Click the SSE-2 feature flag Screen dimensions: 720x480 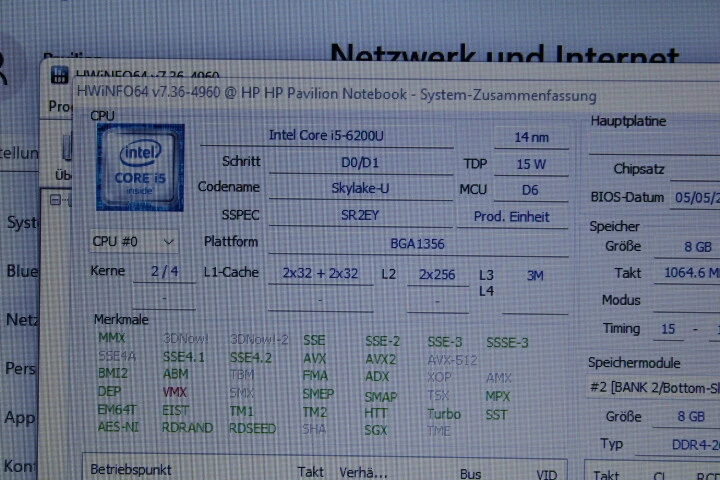click(382, 341)
